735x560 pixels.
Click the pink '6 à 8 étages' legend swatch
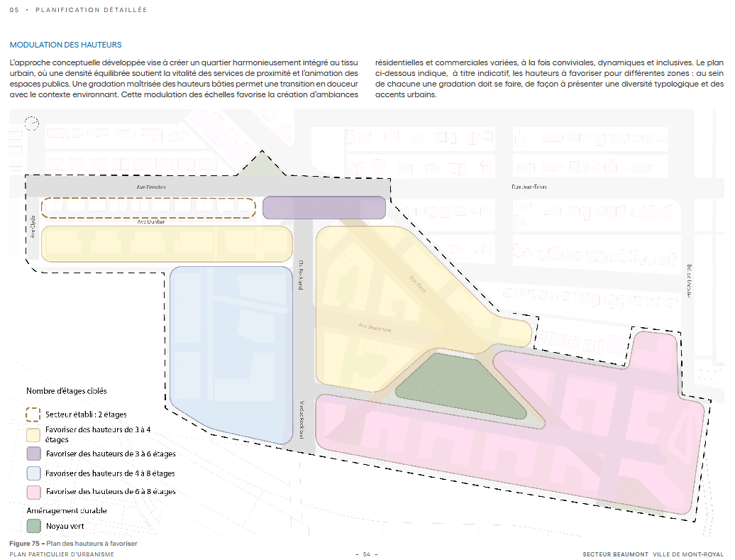click(x=33, y=490)
